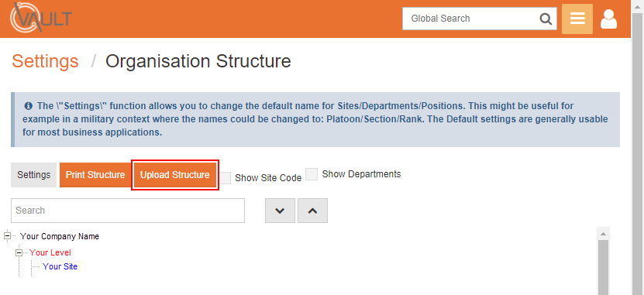This screenshot has height=295, width=644.
Task: Click the up chevron collapse-all button
Action: pos(312,211)
